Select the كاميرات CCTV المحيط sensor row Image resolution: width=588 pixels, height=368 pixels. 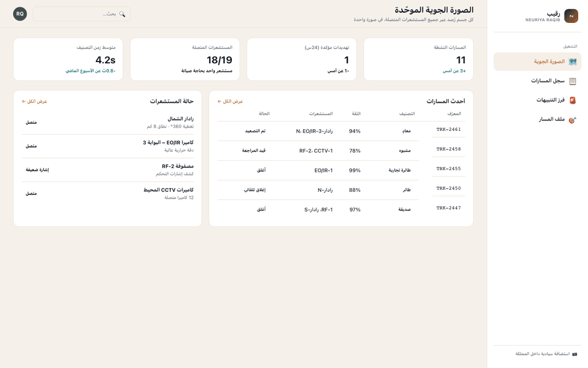108,194
